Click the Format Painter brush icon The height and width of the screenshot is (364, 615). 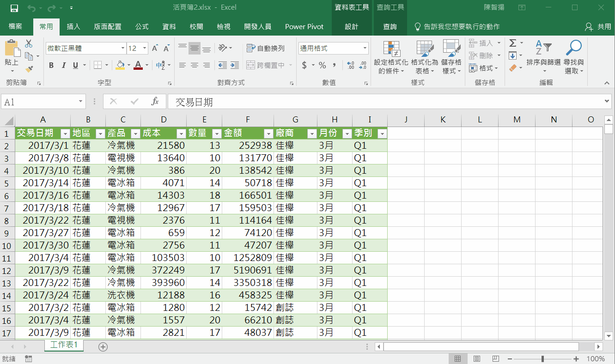[29, 69]
